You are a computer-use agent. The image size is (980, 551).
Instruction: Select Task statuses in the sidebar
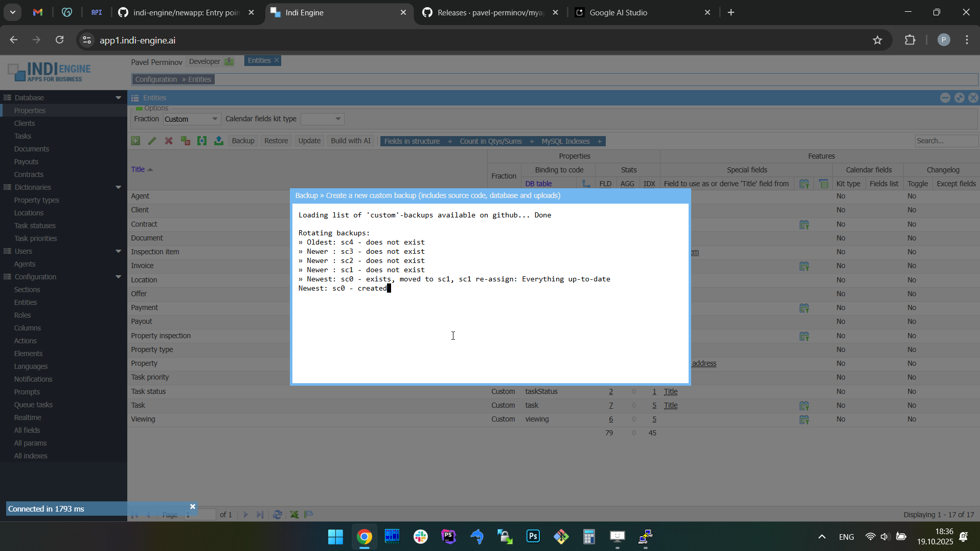pyautogui.click(x=35, y=226)
